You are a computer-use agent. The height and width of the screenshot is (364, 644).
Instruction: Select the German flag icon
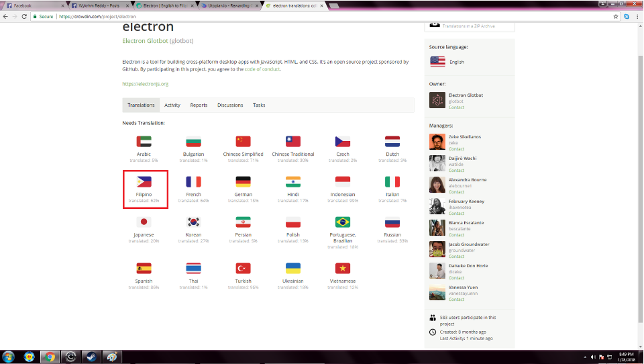click(x=243, y=182)
